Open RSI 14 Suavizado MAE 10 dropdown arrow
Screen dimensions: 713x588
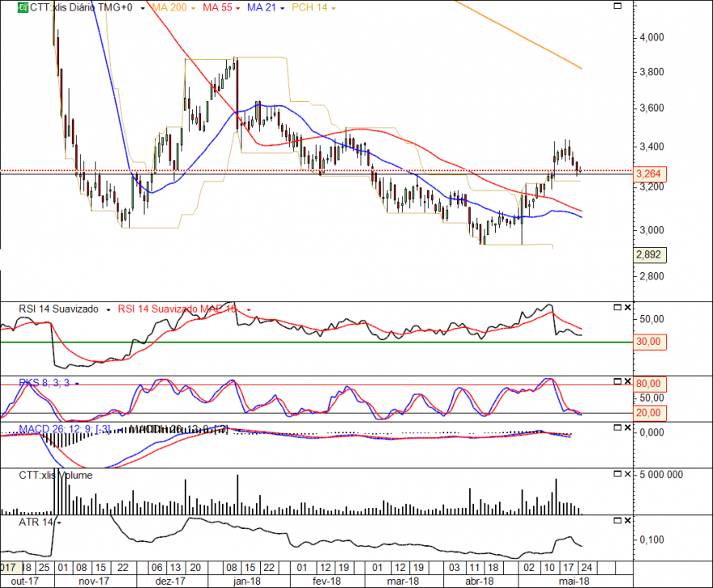tap(249, 310)
